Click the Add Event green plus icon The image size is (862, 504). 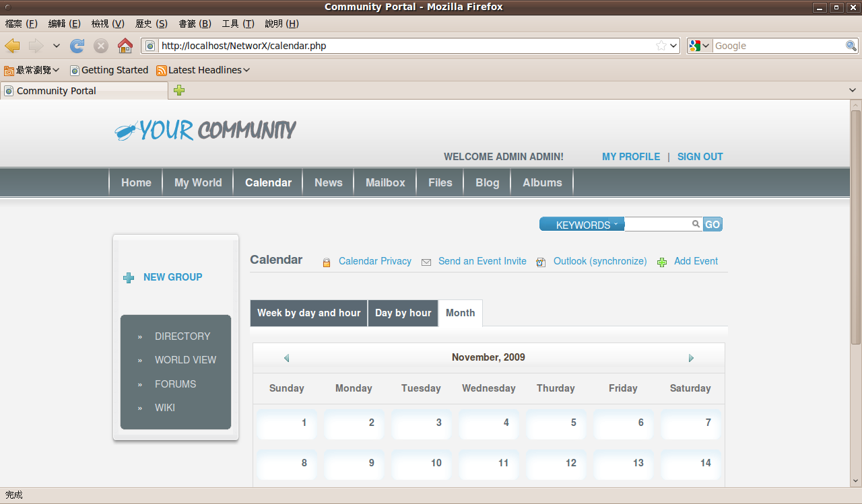click(662, 262)
